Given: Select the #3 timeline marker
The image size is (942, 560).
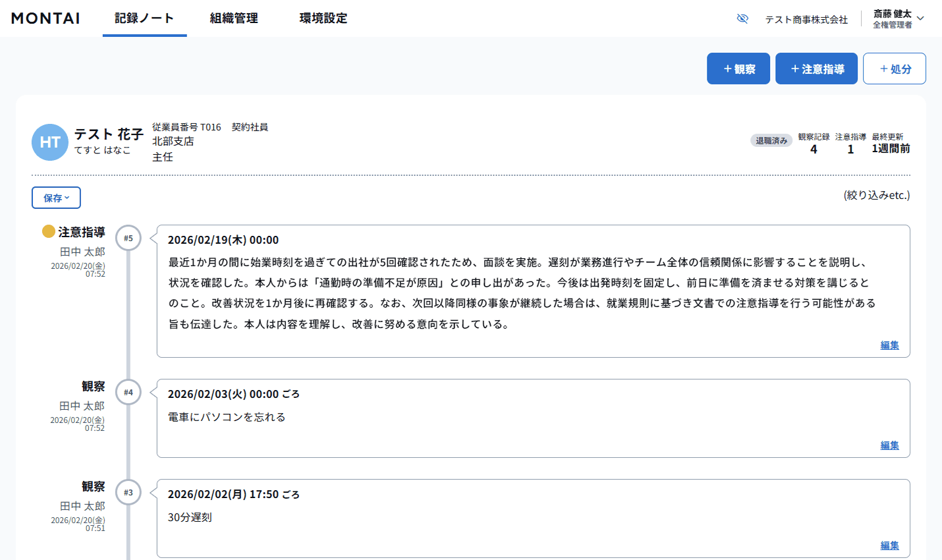Looking at the screenshot, I should pyautogui.click(x=128, y=492).
